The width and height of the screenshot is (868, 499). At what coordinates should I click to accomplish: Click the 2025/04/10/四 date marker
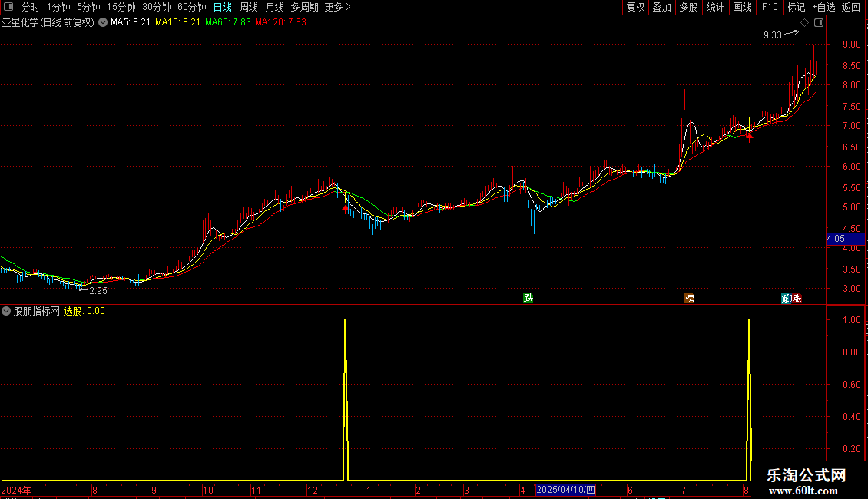[x=566, y=490]
